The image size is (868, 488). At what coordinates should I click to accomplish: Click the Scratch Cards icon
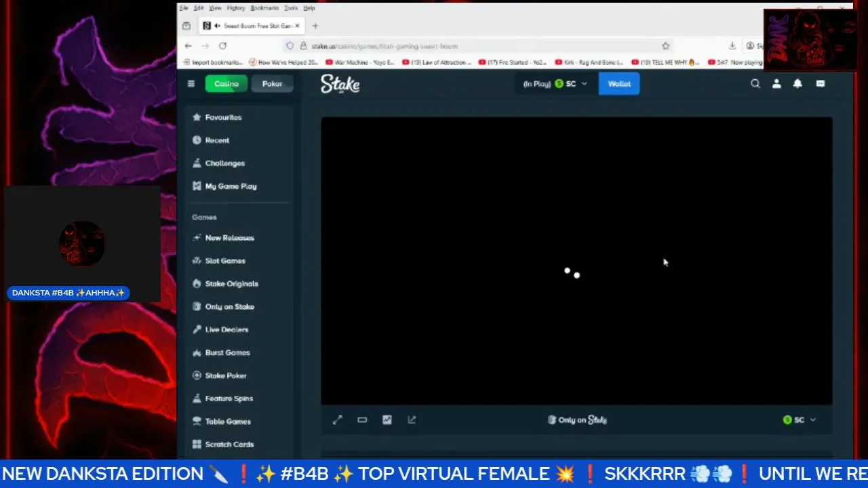pos(197,445)
